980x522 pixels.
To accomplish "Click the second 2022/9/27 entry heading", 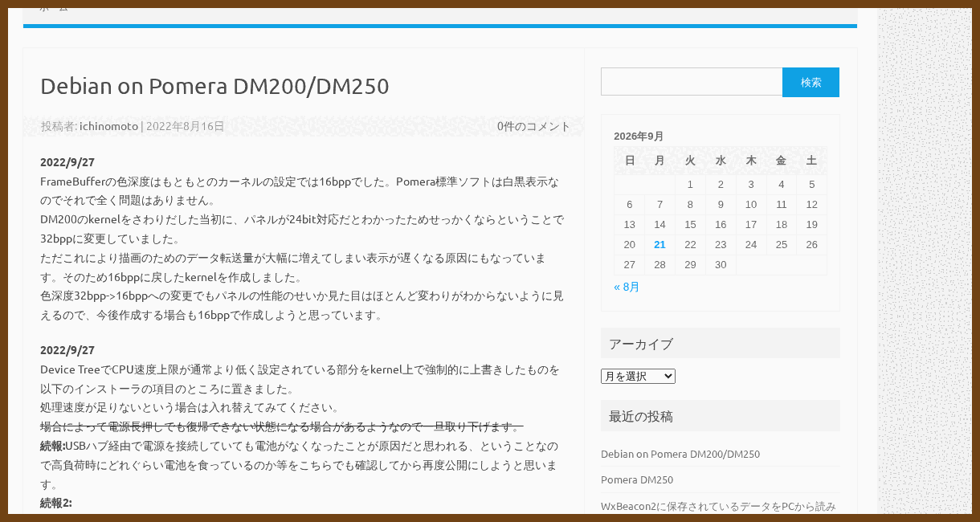I will 67,350.
